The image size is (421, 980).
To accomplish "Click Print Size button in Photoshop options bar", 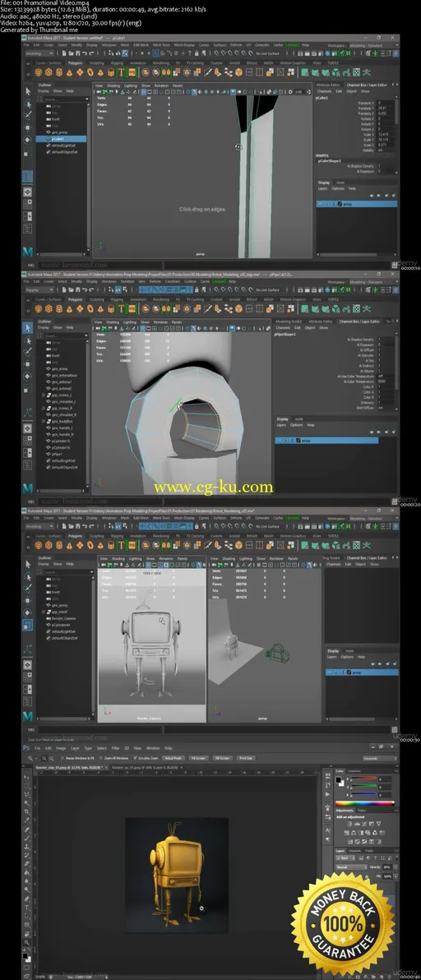I will [246, 758].
